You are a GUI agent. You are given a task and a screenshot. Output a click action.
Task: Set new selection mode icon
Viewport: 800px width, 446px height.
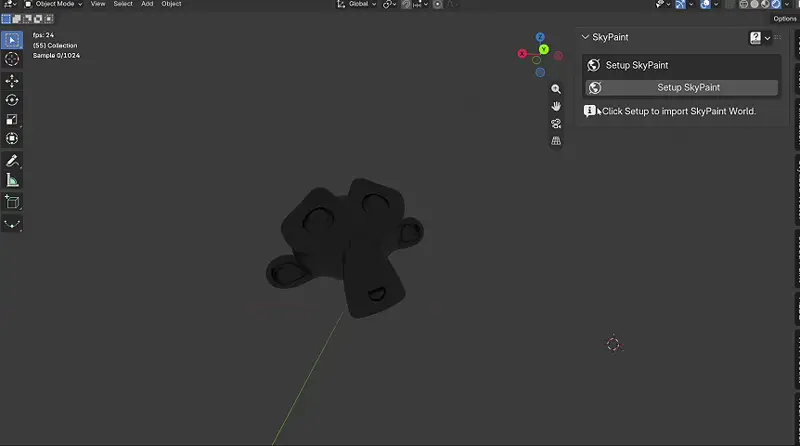point(6,19)
